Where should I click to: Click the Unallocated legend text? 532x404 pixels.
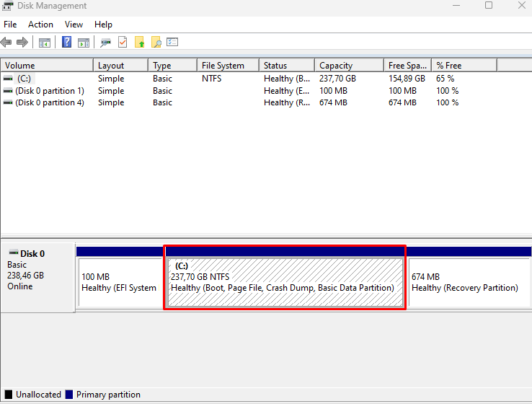pos(38,395)
